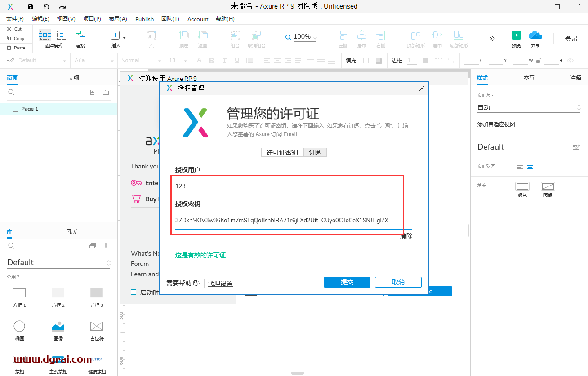The image size is (588, 376).
Task: Switch to the 订阅 tab in license dialog
Action: pyautogui.click(x=315, y=152)
